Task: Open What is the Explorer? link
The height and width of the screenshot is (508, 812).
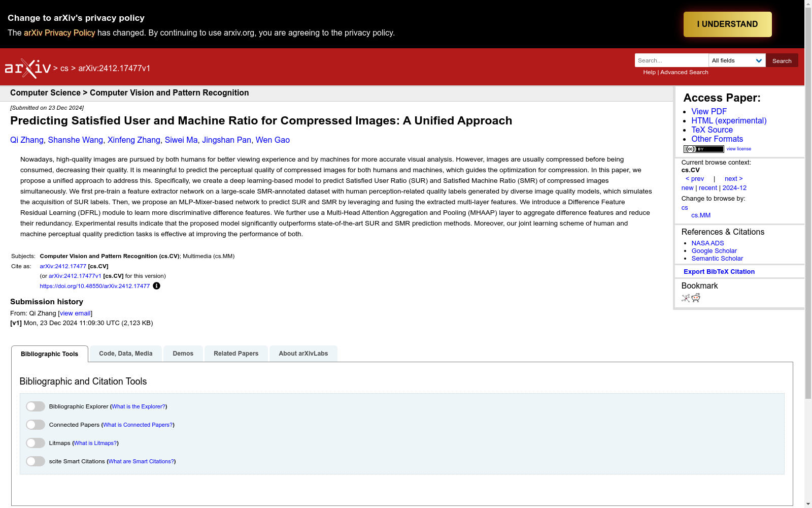Action: (139, 406)
